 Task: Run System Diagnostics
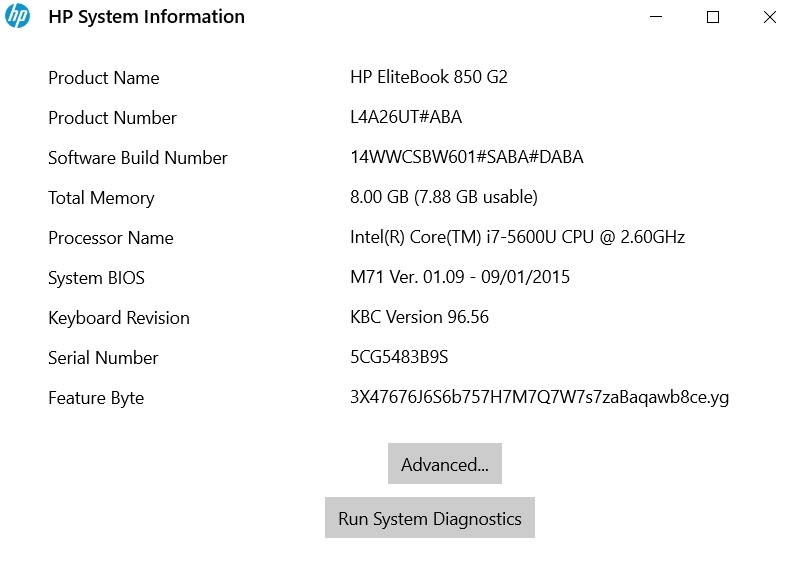point(429,518)
